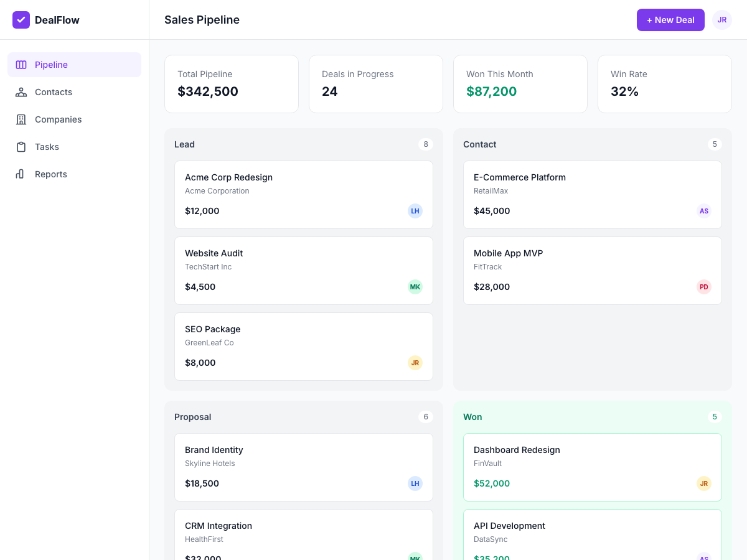The image size is (747, 560).
Task: Click the Won column heading
Action: point(472,417)
